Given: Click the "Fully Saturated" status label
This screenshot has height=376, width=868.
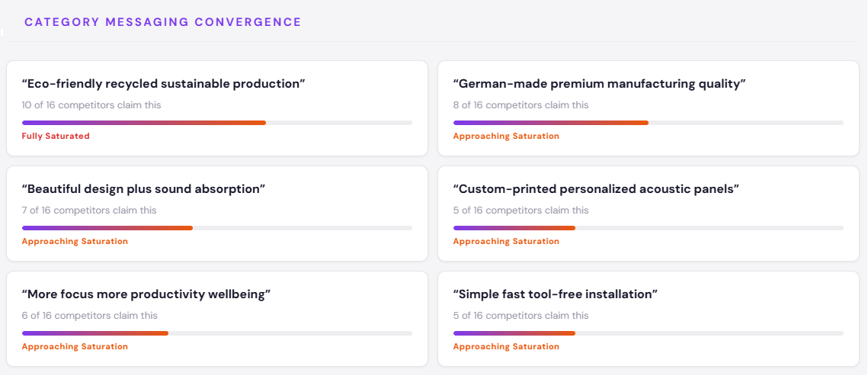Looking at the screenshot, I should coord(56,137).
